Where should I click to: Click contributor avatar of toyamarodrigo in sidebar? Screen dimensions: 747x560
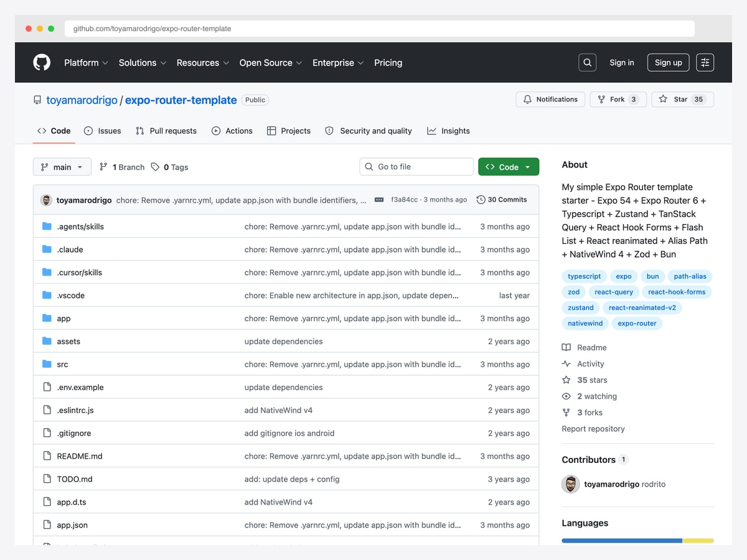point(571,484)
